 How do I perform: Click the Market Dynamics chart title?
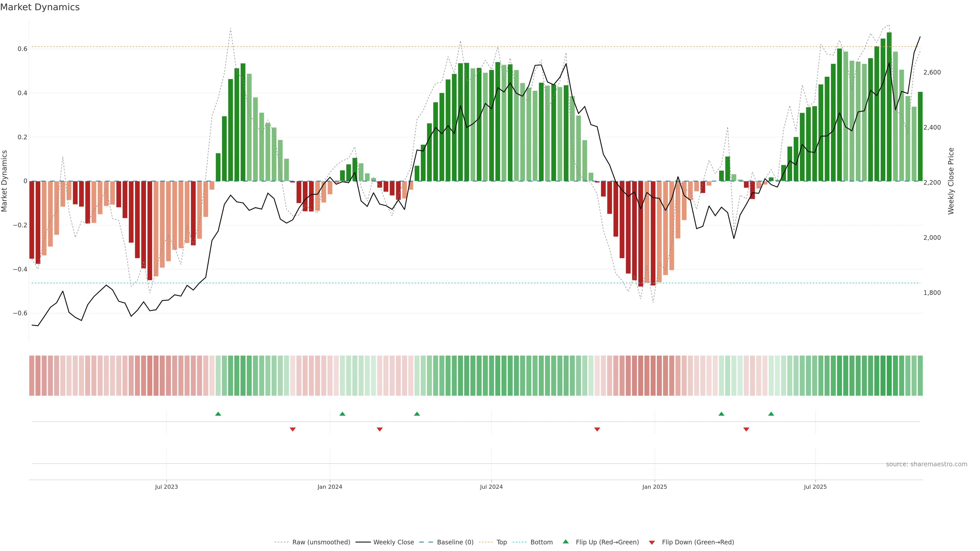40,7
